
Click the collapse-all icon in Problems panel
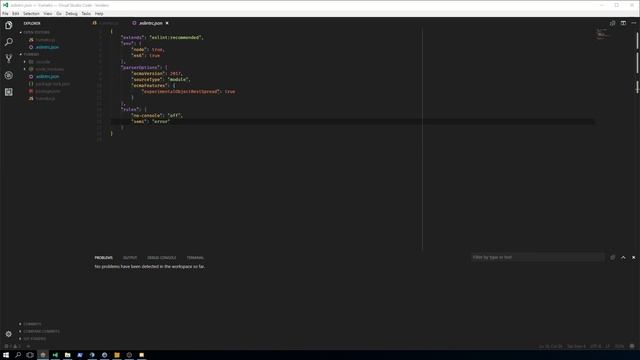[x=613, y=258]
